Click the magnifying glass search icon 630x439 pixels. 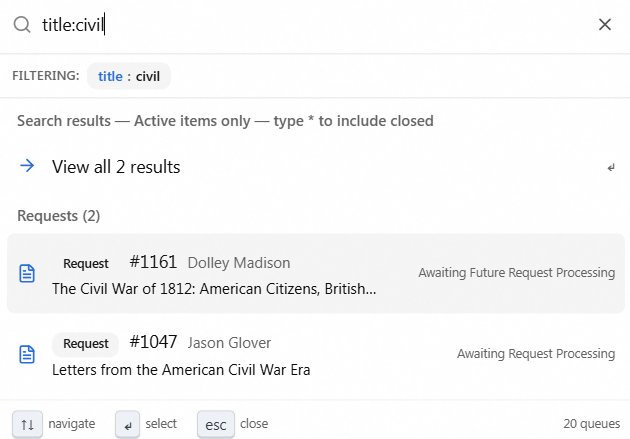pos(22,25)
